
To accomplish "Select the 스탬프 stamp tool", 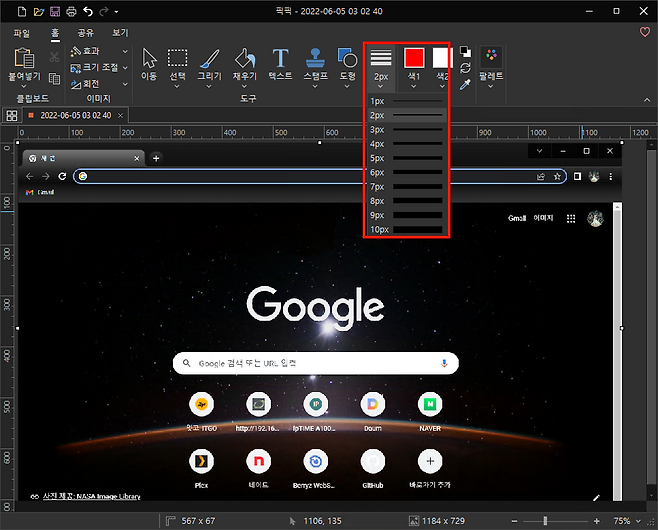I will pyautogui.click(x=316, y=64).
